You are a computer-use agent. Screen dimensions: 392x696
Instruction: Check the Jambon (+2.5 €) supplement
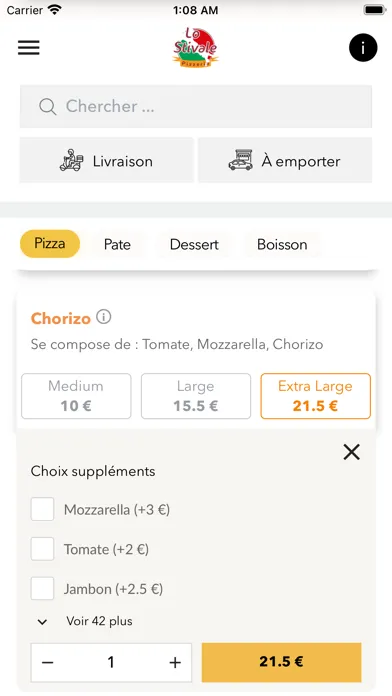pos(42,589)
